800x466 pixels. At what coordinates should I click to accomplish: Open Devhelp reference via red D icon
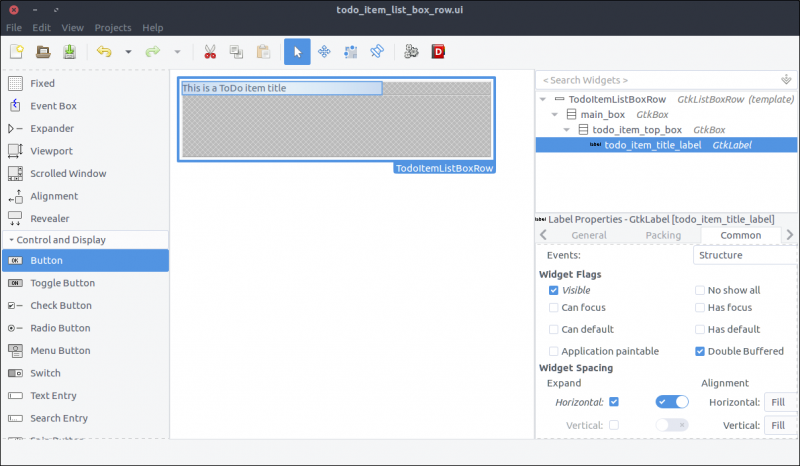pyautogui.click(x=438, y=52)
